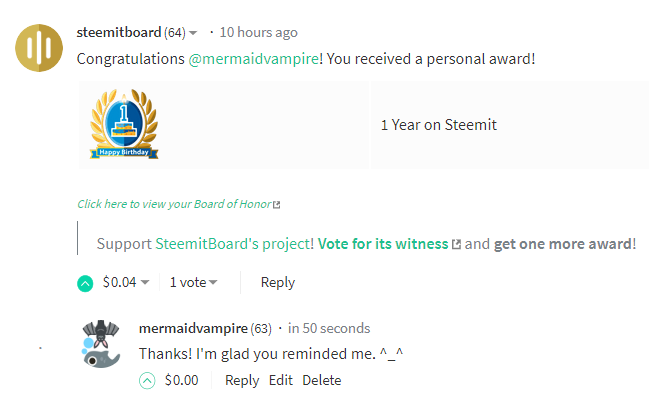The width and height of the screenshot is (649, 415).
Task: Click the SteemitBoard's project link
Action: 234,244
